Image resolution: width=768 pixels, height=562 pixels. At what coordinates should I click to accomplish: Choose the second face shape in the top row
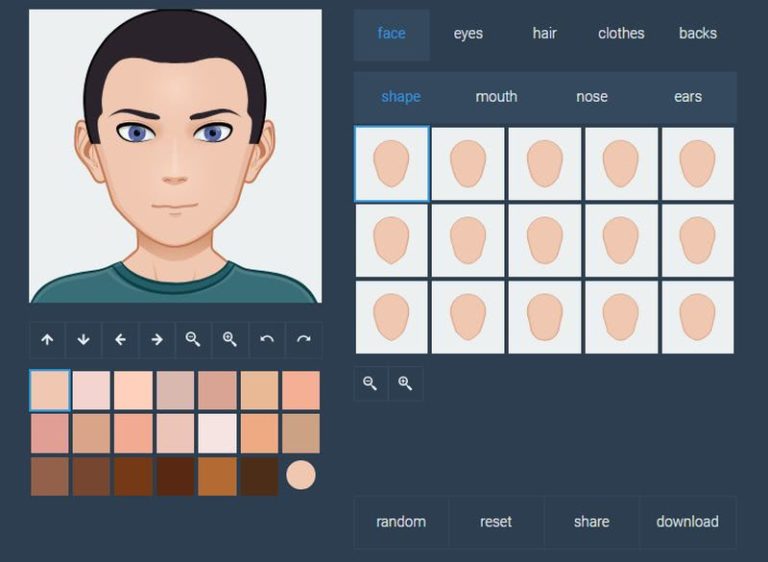(468, 164)
